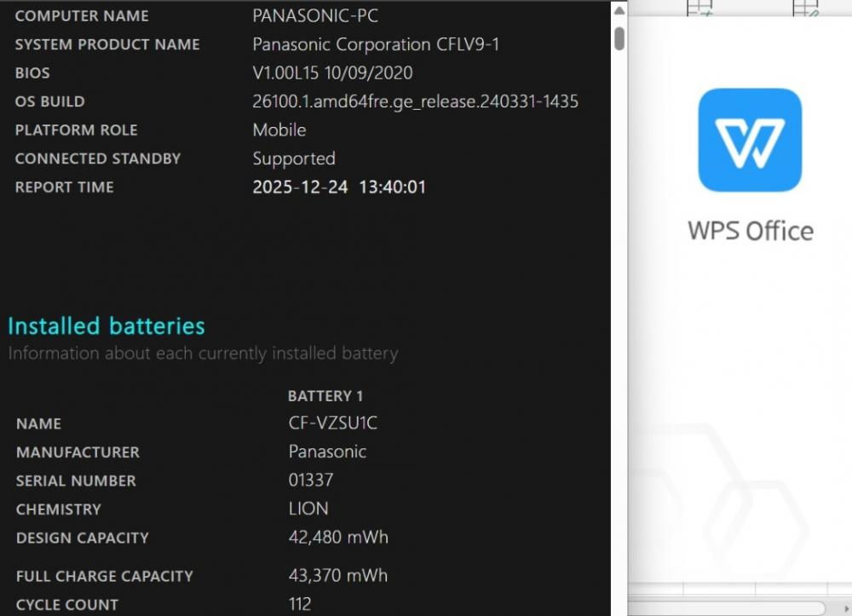Select the 'PLATFORM ROLE' label

[x=76, y=130]
